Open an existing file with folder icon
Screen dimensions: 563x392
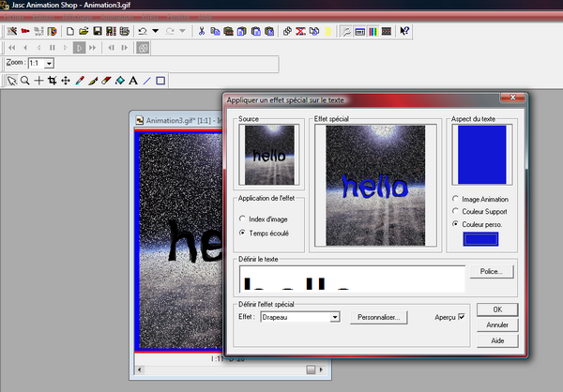coord(84,31)
